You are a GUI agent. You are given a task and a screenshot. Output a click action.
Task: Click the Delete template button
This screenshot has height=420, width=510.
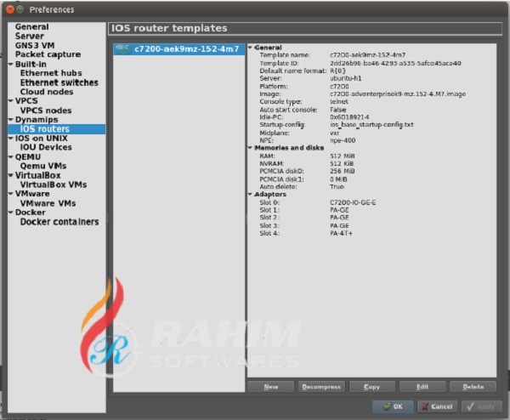pos(473,387)
